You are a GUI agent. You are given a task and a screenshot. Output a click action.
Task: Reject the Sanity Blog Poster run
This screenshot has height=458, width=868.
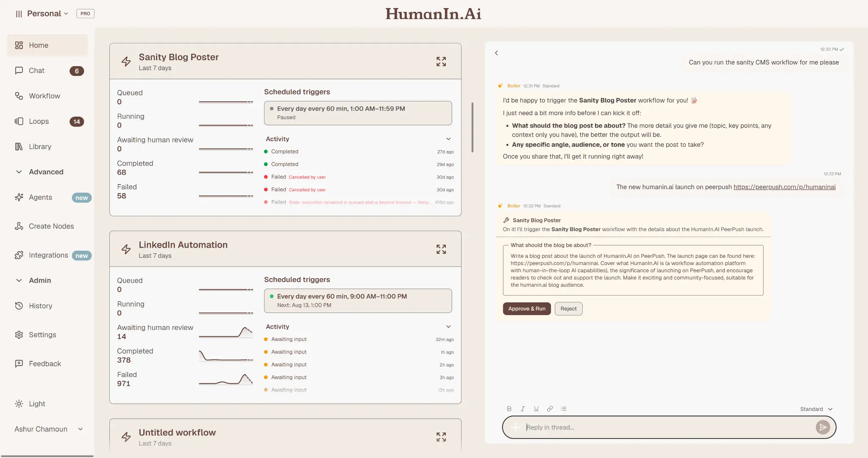568,309
